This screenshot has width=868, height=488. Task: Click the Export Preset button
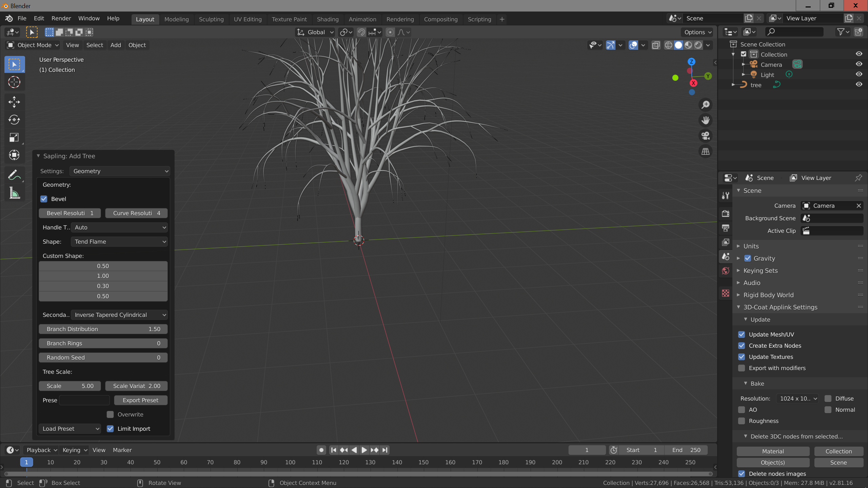pos(140,400)
